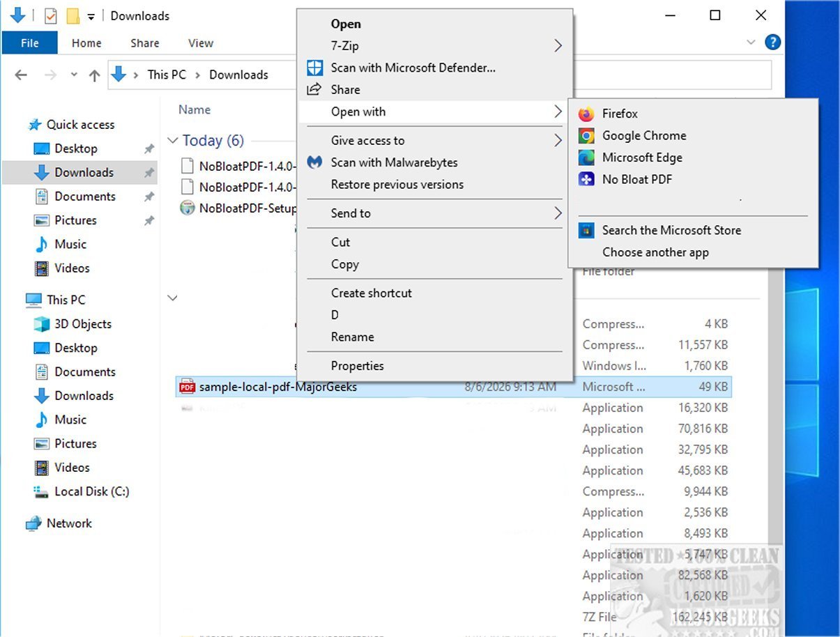Click the 7Z File type cell
This screenshot has height=637, width=840.
[x=600, y=617]
